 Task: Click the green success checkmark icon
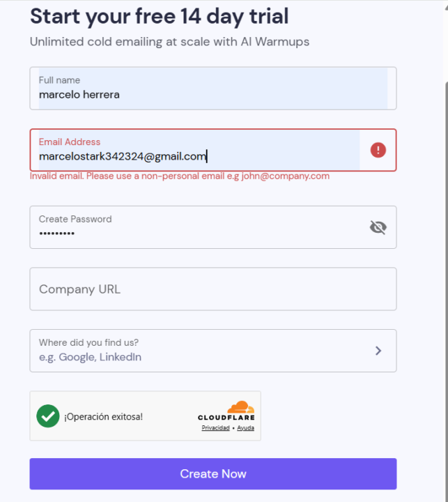(x=48, y=416)
